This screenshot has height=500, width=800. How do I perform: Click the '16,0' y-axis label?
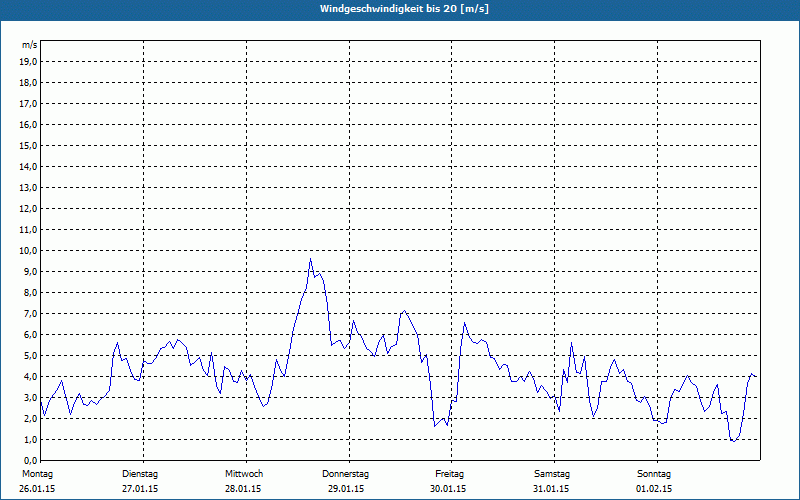(x=28, y=124)
